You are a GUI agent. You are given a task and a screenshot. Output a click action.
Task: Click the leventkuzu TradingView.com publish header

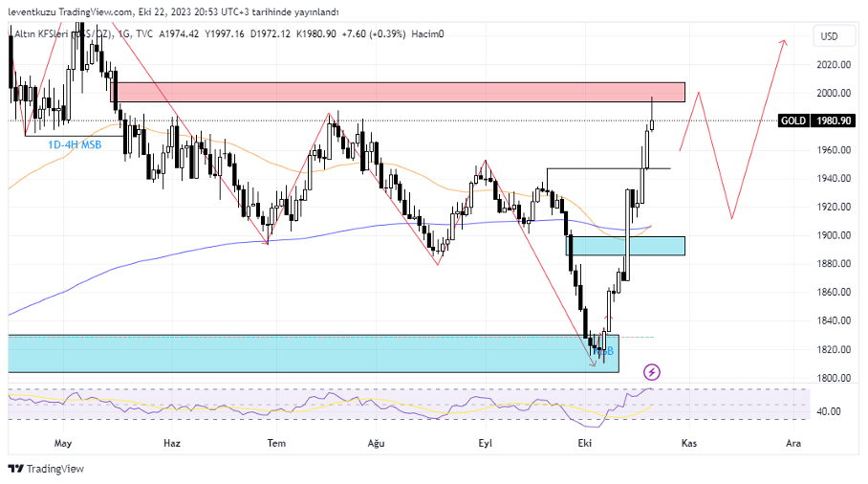tap(172, 11)
